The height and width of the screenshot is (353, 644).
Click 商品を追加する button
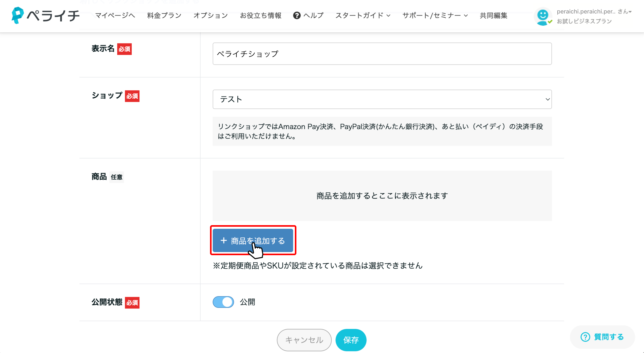click(x=253, y=241)
